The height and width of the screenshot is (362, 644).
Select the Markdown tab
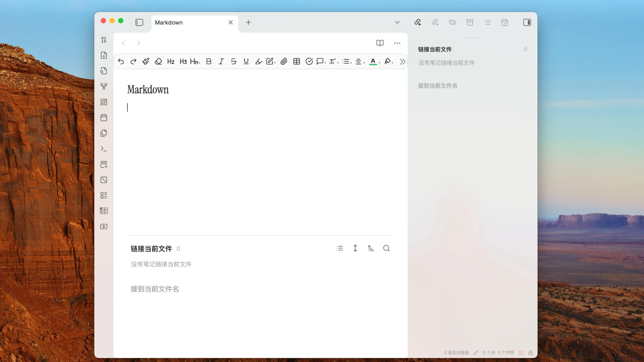169,22
